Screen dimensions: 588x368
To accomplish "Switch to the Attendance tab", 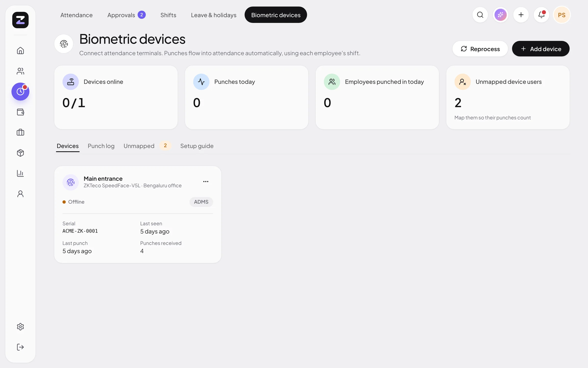I will 76,15.
